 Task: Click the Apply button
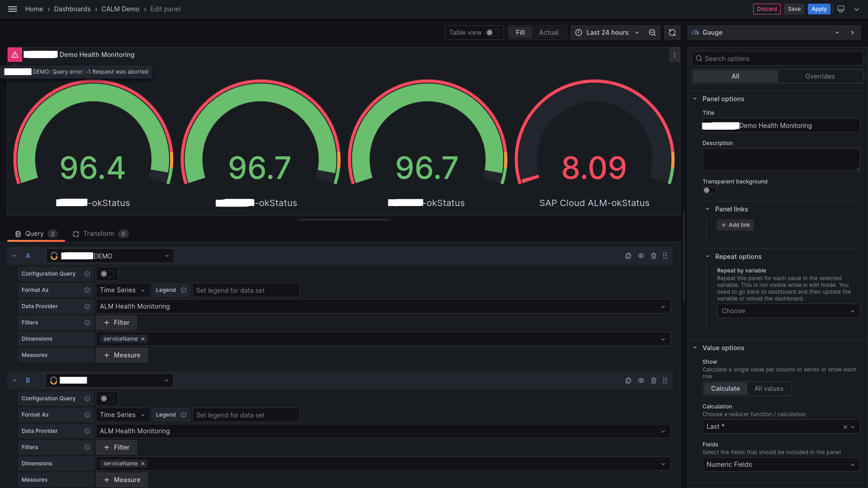(x=819, y=9)
